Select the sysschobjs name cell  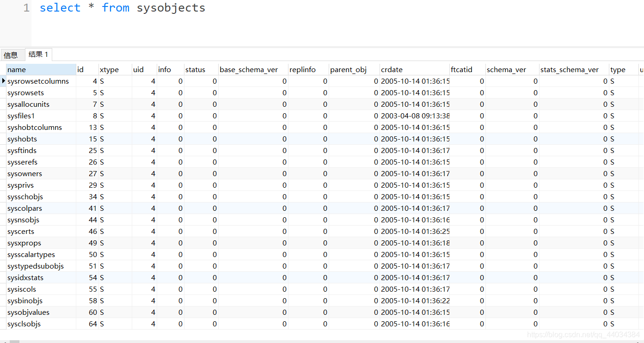tap(41, 196)
